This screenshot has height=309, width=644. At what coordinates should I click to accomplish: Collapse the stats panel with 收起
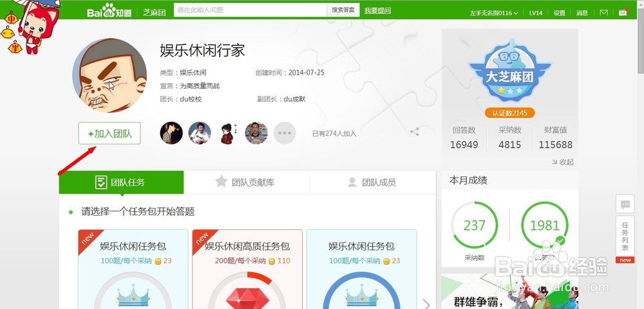(563, 162)
